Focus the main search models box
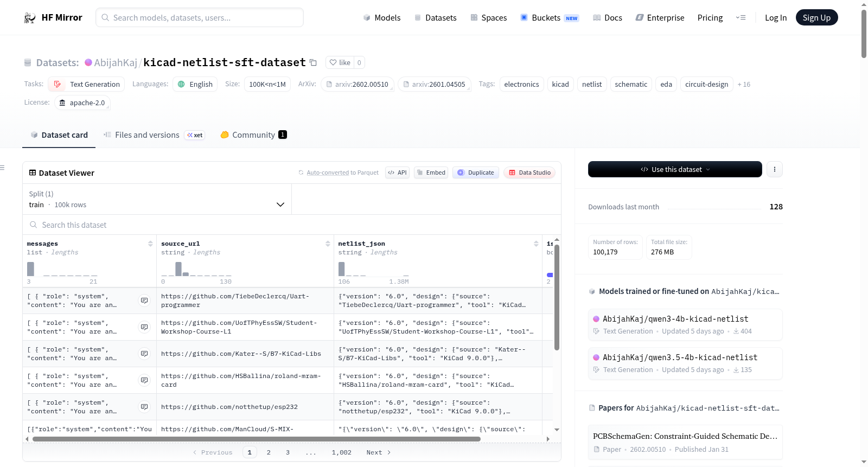The height and width of the screenshot is (467, 868). pyautogui.click(x=200, y=17)
